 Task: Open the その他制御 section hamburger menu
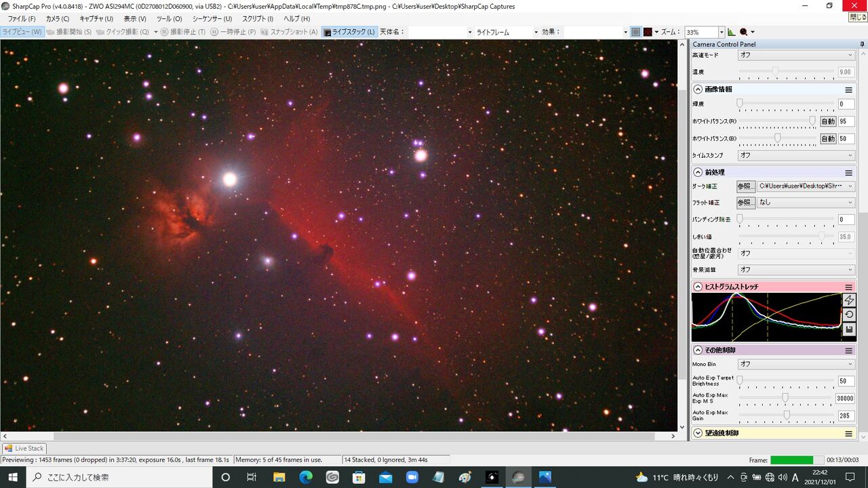[848, 350]
